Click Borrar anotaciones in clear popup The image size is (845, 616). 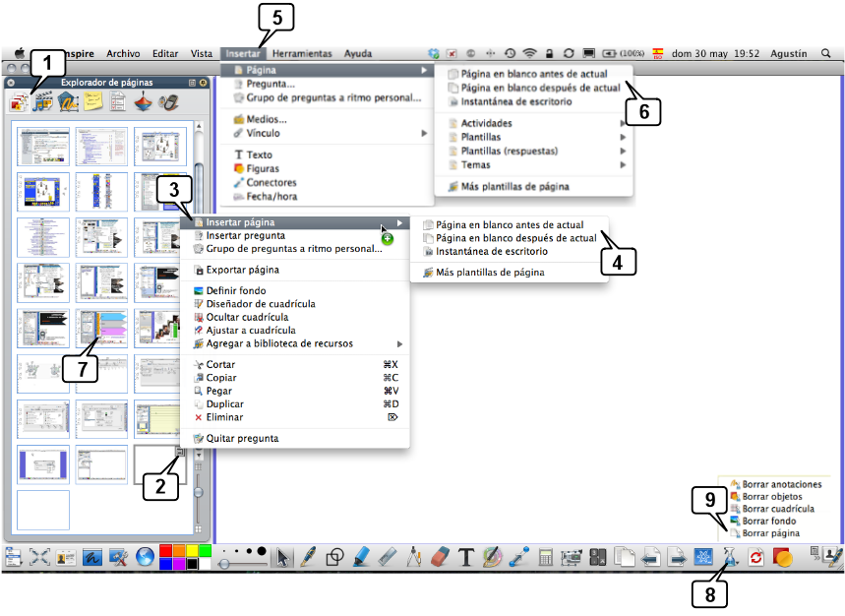781,484
